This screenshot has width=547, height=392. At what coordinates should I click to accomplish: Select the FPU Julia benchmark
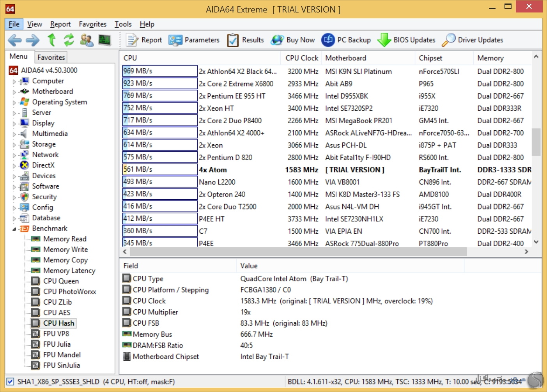[x=57, y=344]
